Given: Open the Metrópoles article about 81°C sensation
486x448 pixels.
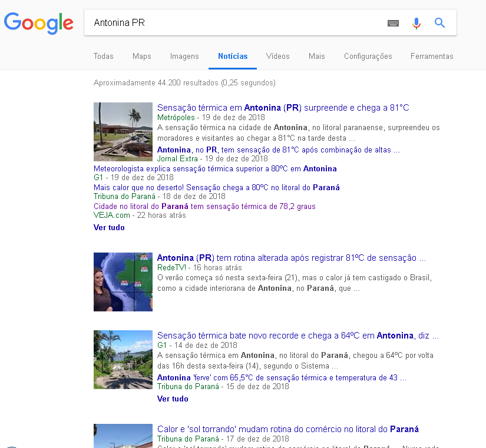Looking at the screenshot, I should point(283,108).
